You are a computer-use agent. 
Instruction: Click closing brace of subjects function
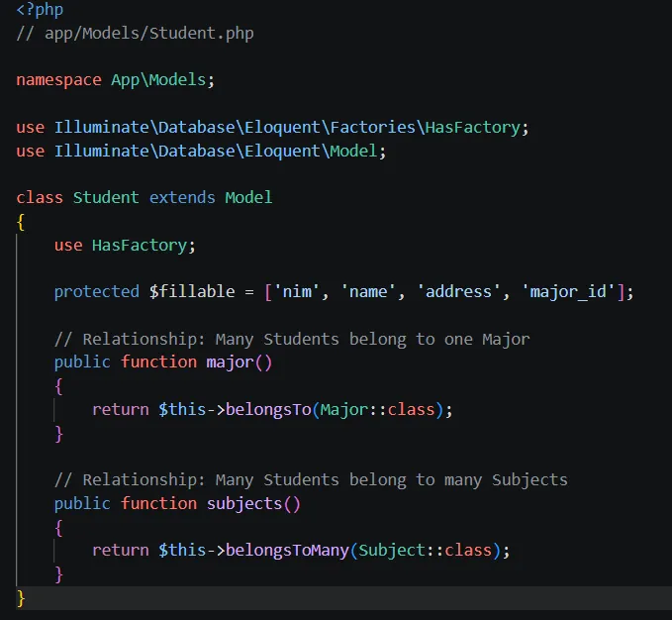click(58, 574)
